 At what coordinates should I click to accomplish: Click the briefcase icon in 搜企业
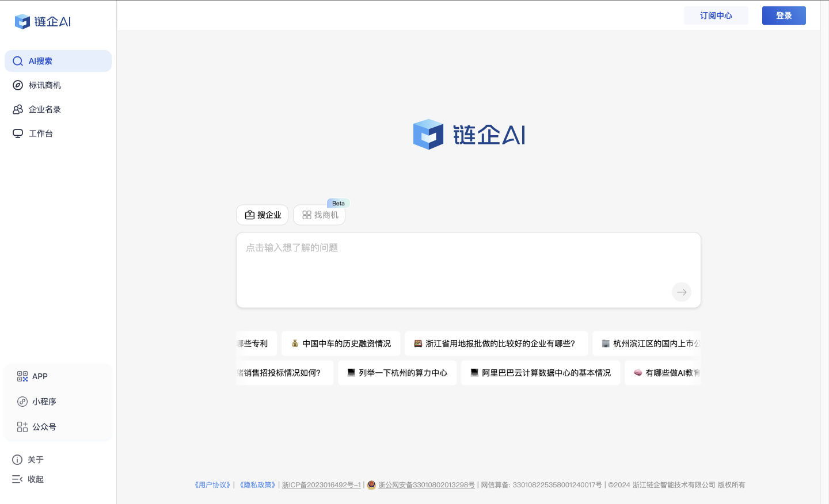[250, 215]
